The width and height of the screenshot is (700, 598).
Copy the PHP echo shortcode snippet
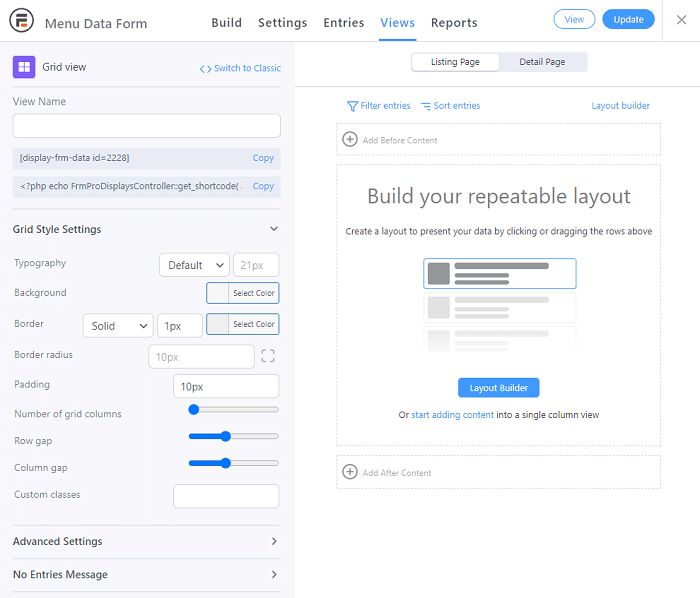[x=263, y=186]
